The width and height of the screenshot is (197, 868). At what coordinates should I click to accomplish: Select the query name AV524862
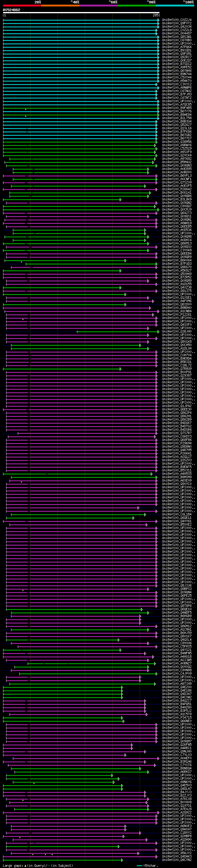point(11,10)
